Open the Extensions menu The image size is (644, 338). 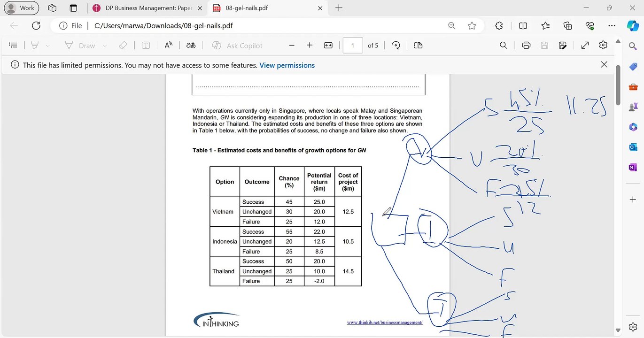[499, 26]
